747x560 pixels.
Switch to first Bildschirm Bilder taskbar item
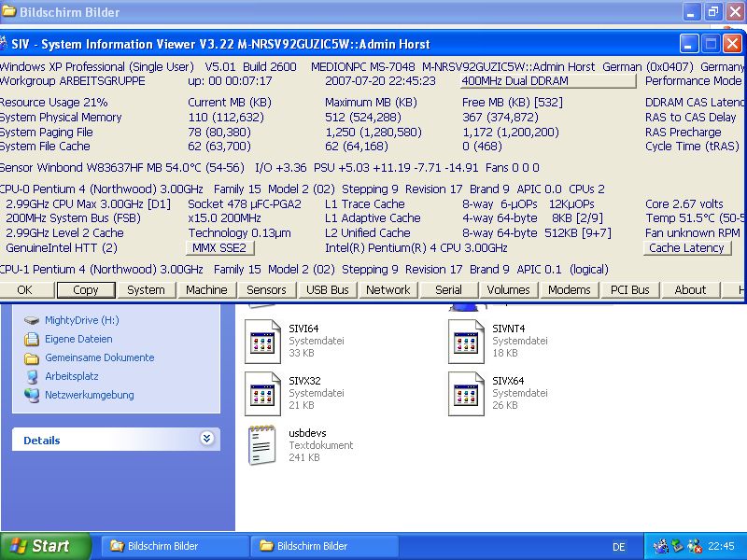(x=175, y=546)
